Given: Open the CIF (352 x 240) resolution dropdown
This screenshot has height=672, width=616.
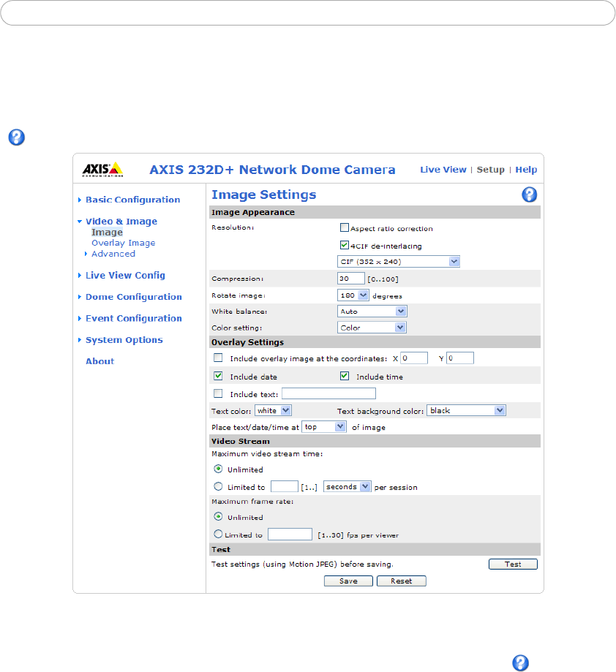Looking at the screenshot, I should [399, 261].
